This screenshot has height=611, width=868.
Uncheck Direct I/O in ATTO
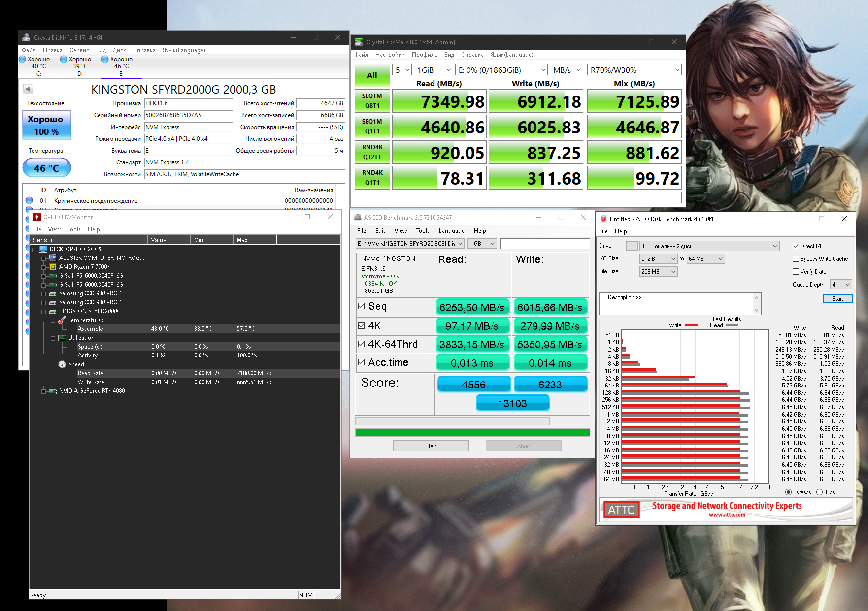(796, 246)
